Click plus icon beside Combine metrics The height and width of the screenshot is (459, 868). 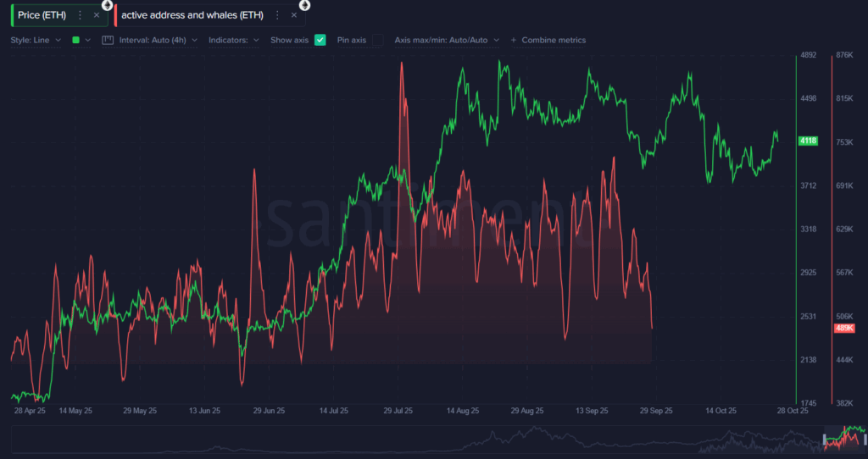(513, 40)
